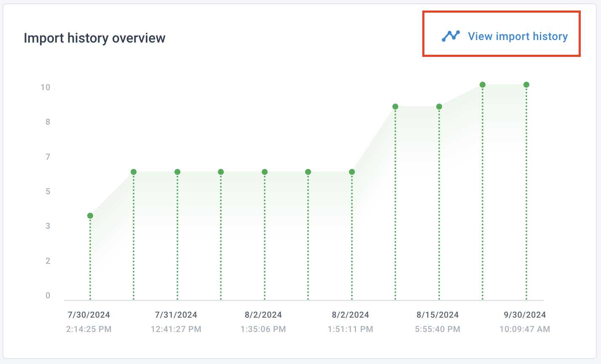The width and height of the screenshot is (601, 364).
Task: Click the 12:41:27 PM time label
Action: click(176, 329)
